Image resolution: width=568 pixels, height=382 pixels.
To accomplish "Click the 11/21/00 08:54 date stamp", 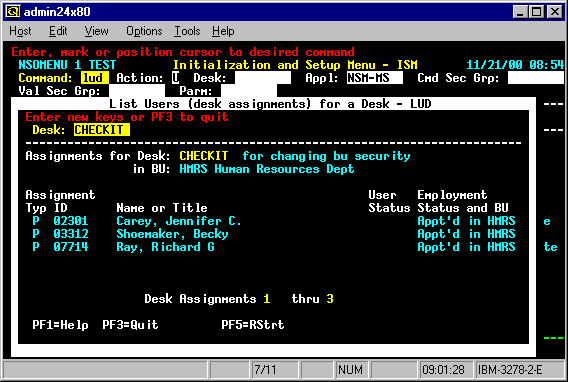I will [515, 65].
